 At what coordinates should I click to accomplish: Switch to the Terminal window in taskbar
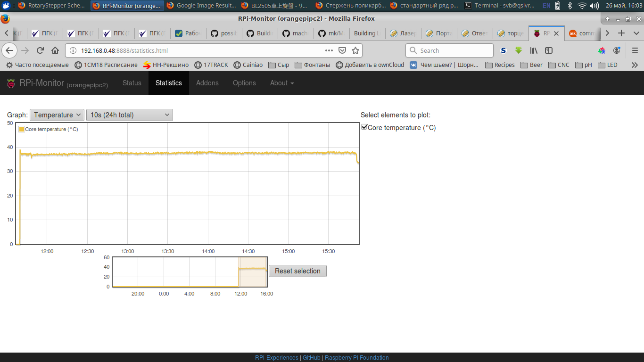coord(499,6)
